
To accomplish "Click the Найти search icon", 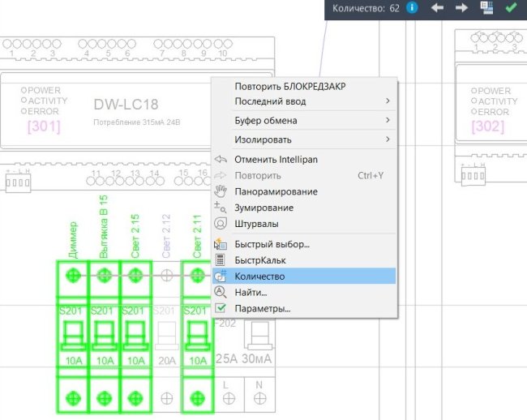I will coord(221,292).
